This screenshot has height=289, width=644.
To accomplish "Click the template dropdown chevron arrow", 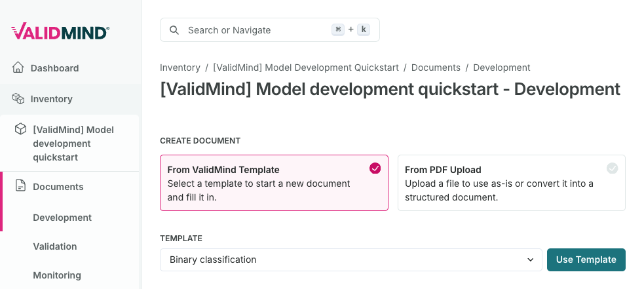I will [530, 260].
